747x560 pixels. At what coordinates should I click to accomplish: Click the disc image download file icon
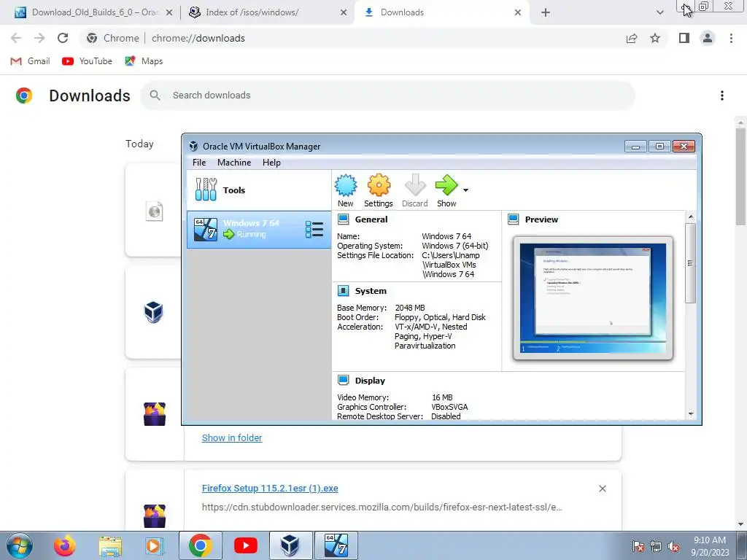click(x=155, y=211)
